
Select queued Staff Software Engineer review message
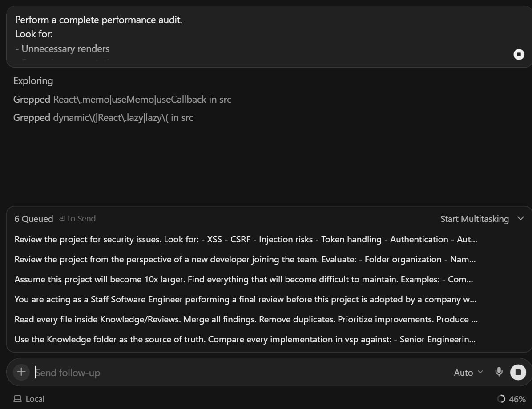point(245,300)
